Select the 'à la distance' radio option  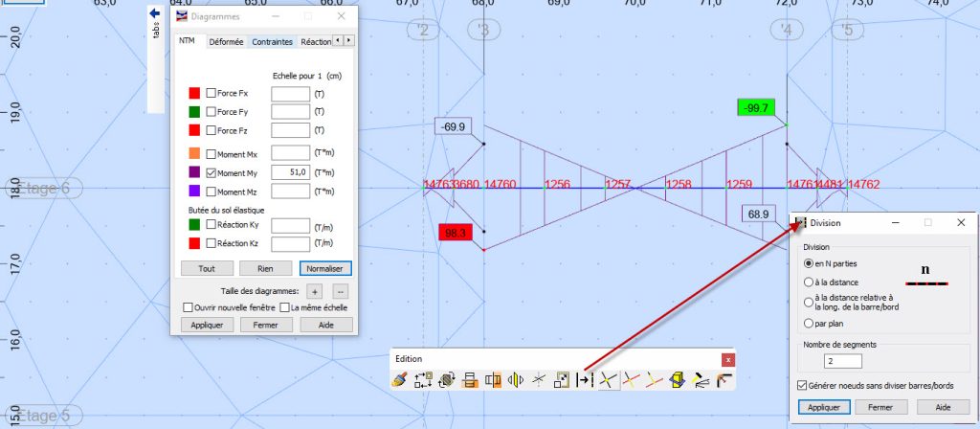(x=810, y=282)
